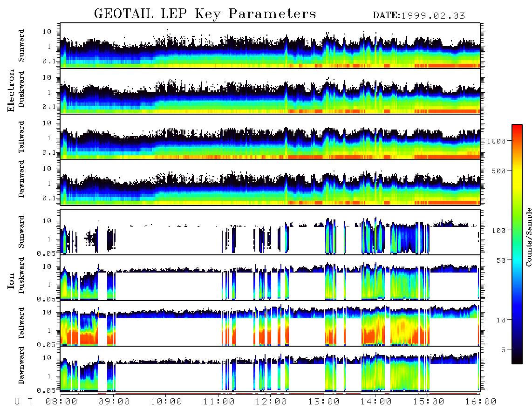
Task: Select the vertical "Electron" group label
Action: 11,91
